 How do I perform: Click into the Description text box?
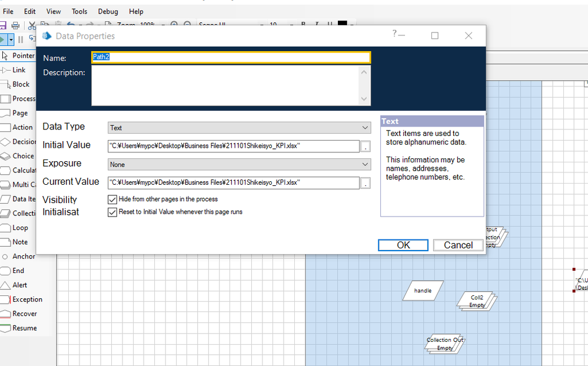point(225,85)
